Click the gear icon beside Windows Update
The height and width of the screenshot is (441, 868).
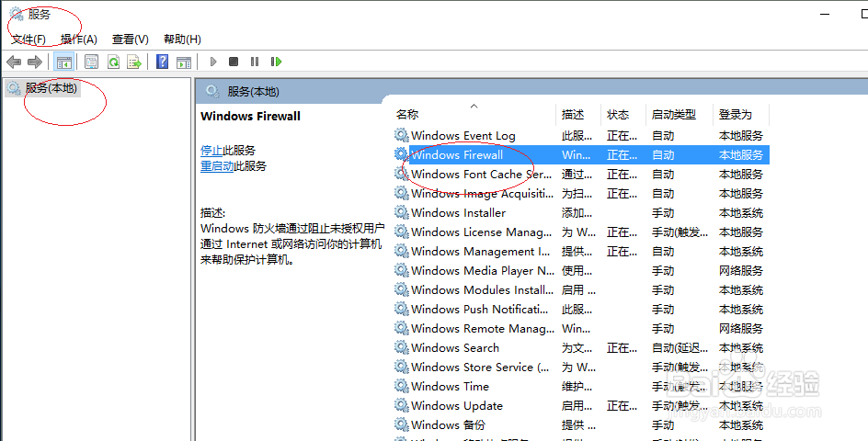[x=401, y=405]
